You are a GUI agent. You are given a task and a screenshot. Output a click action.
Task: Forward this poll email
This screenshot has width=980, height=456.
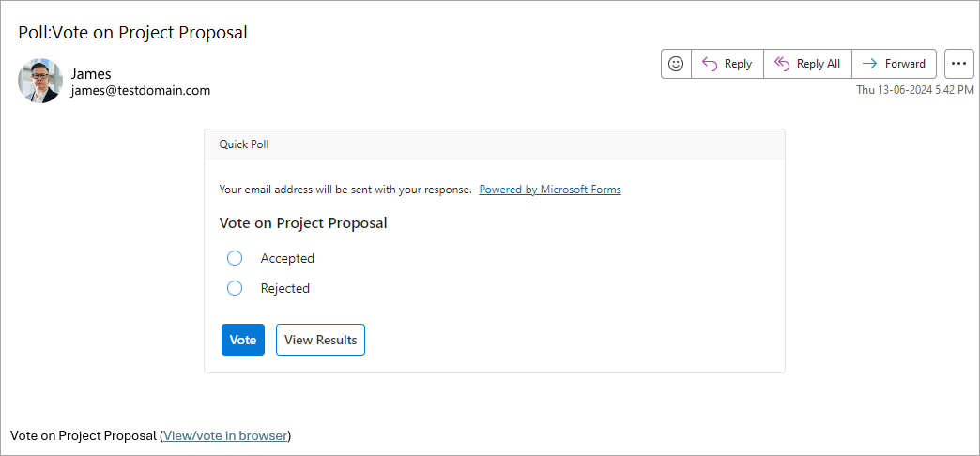(894, 64)
